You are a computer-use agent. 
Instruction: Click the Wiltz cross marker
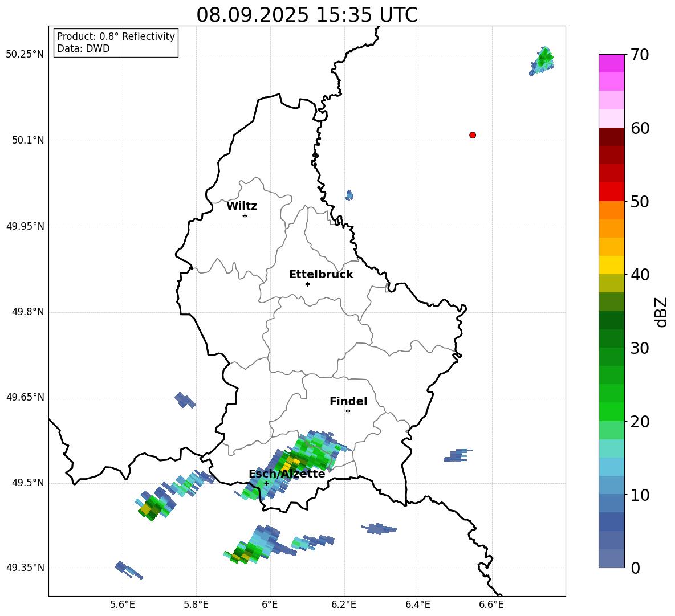(x=245, y=215)
